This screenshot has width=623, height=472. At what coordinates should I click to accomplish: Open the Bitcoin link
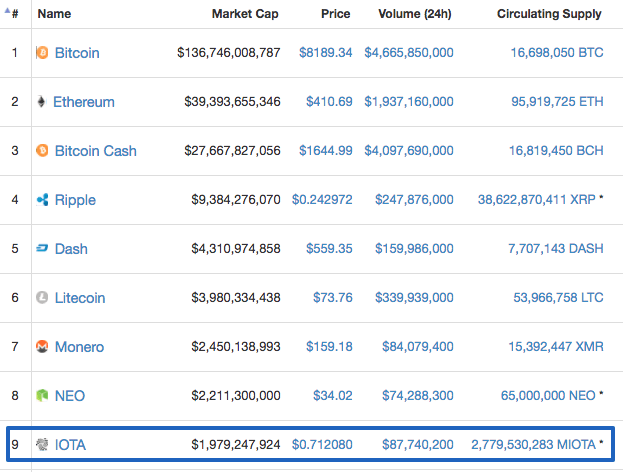(x=77, y=53)
